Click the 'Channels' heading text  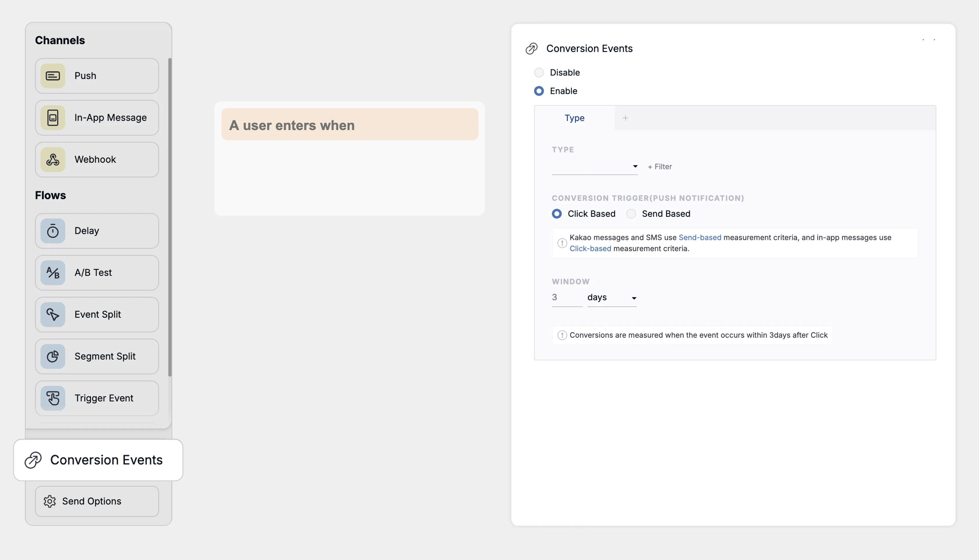60,40
